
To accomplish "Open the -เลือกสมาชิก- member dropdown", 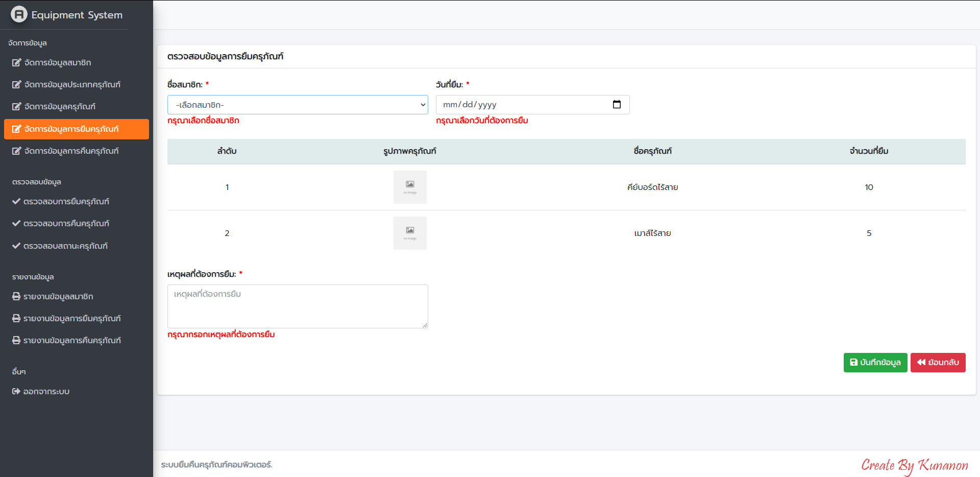I will tap(298, 105).
